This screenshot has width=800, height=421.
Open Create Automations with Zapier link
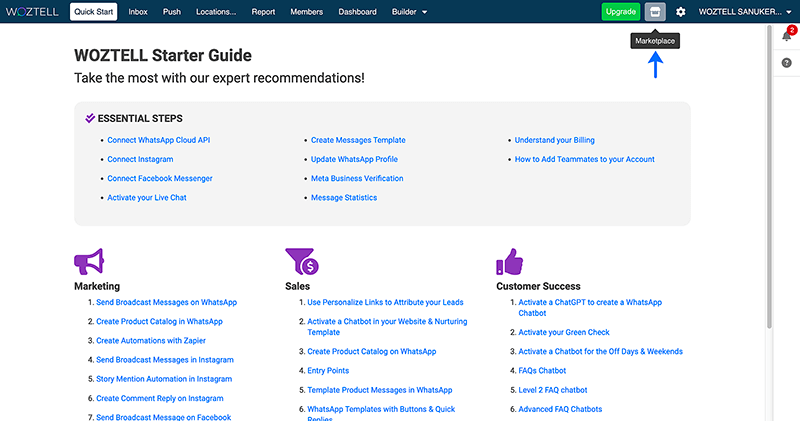pos(151,340)
